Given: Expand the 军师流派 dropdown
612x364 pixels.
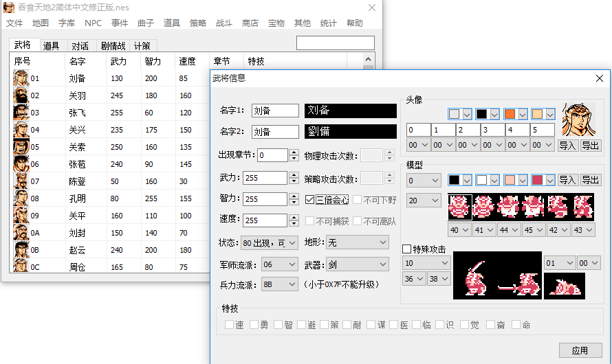Looking at the screenshot, I should [x=279, y=264].
